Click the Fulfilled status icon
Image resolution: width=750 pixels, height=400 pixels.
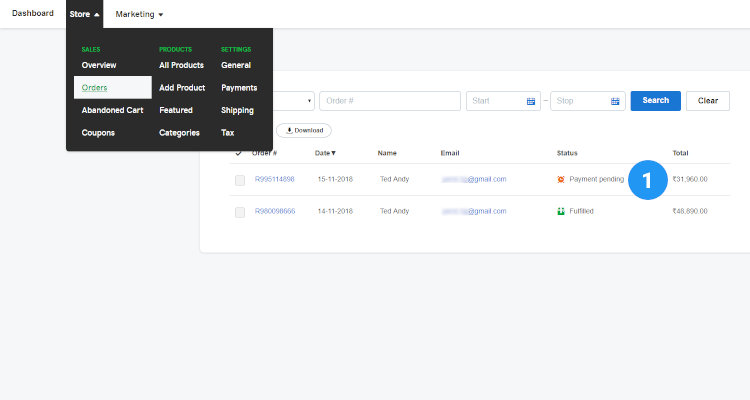click(x=561, y=211)
